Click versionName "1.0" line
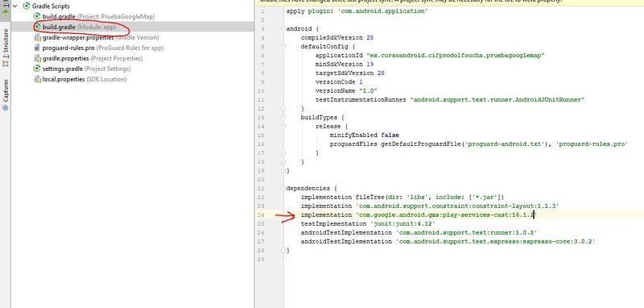This screenshot has width=644, height=308. point(346,90)
